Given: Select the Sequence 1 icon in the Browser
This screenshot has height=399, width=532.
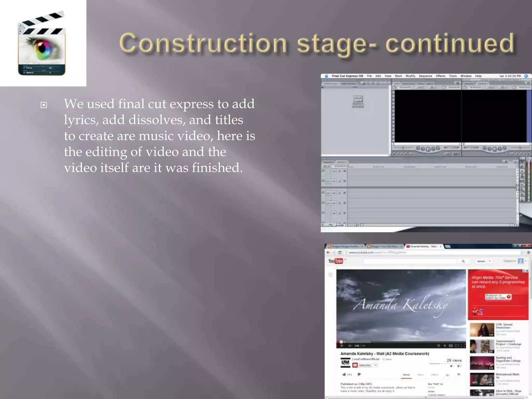Looking at the screenshot, I should tap(358, 101).
